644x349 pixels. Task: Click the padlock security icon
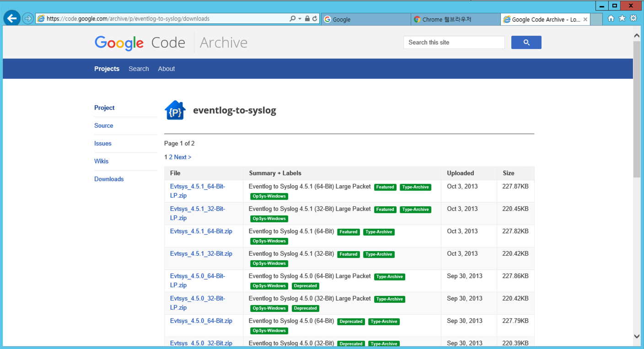click(307, 19)
